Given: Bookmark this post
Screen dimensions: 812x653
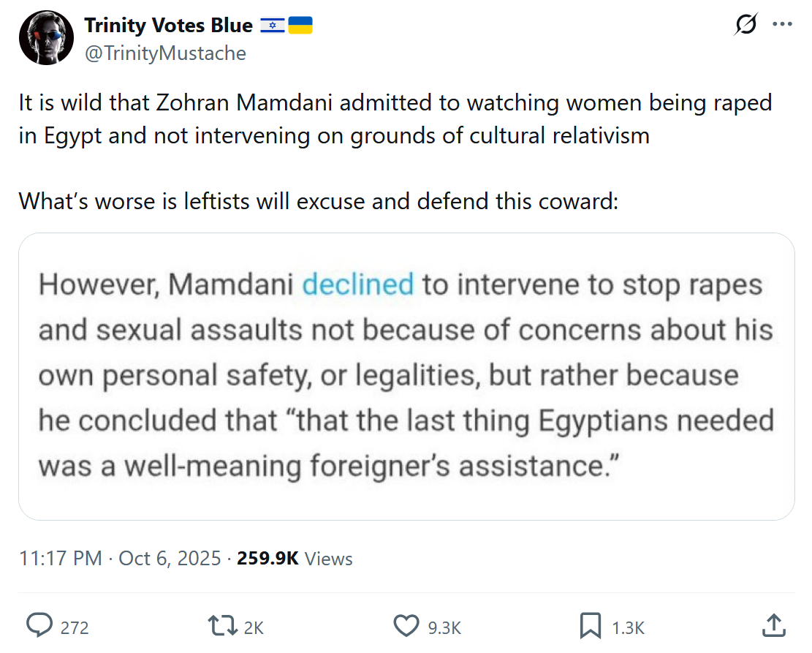Looking at the screenshot, I should pyautogui.click(x=590, y=625).
